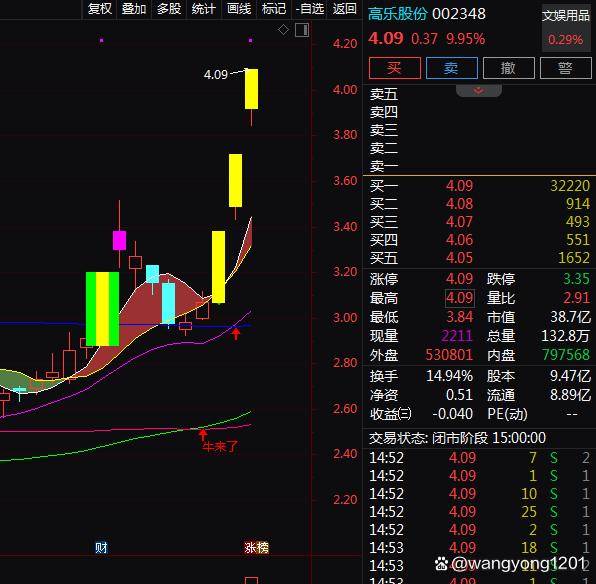Click the 标记 toolbar item
Viewport: 596px width, 584px height.
[x=274, y=8]
